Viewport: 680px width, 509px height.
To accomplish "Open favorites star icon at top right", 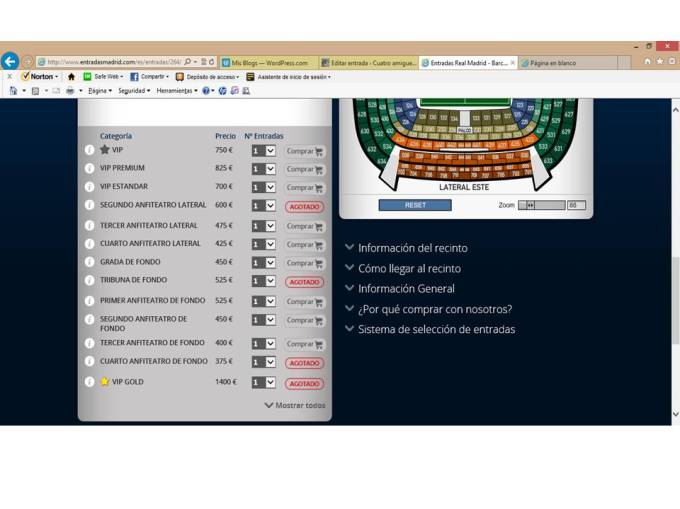I will [660, 61].
